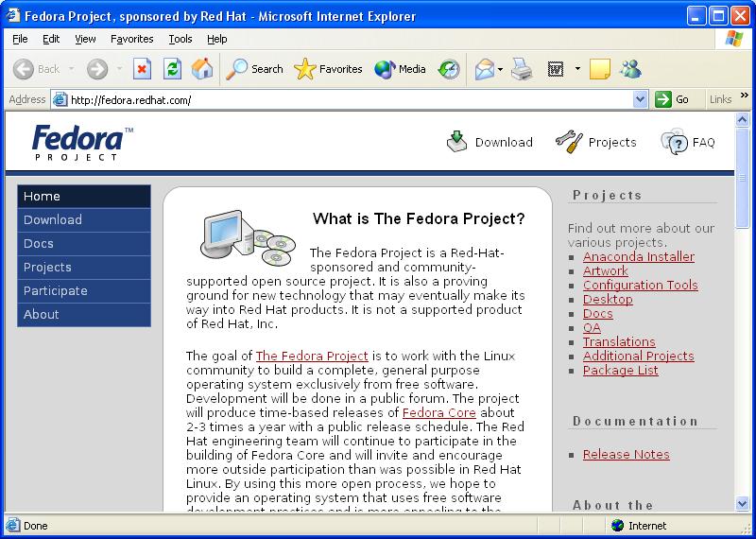The image size is (756, 539).
Task: Click the yellow Discuss note icon
Action: tap(600, 69)
